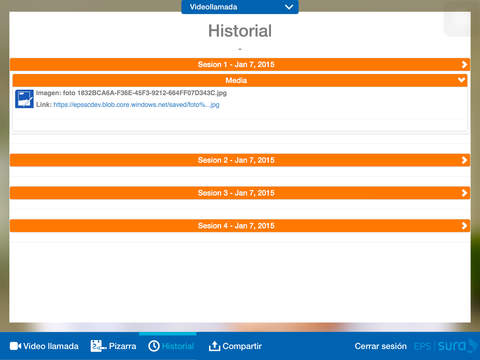Expand Sesion 4 - Jan 7, 2015
The width and height of the screenshot is (480, 360).
[240, 226]
